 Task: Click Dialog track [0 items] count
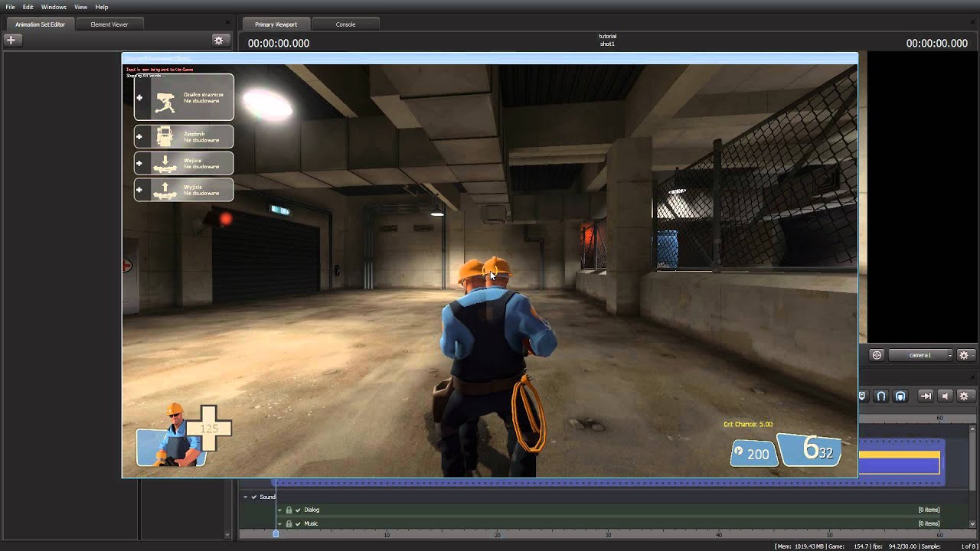point(929,510)
